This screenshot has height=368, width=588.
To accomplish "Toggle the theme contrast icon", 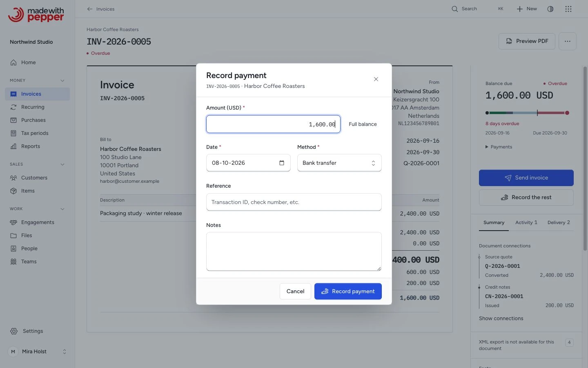I will click(x=550, y=9).
